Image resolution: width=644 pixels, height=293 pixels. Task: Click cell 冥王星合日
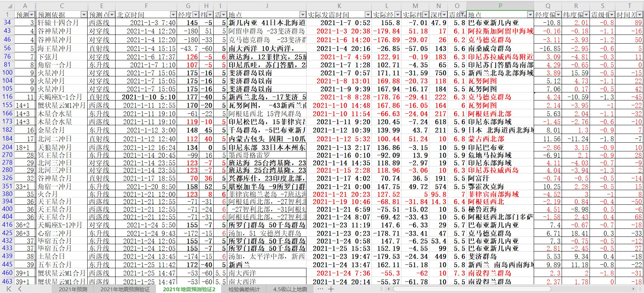pos(62,155)
